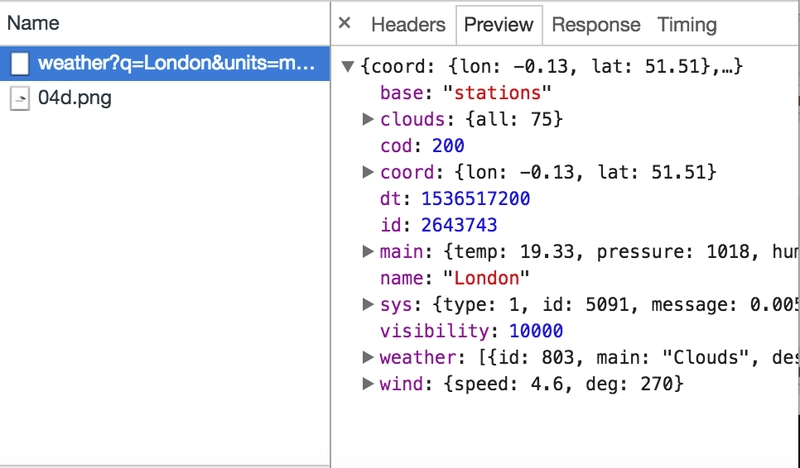Viewport: 800px width, 468px height.
Task: Click the dt value 1536517200
Action: [x=476, y=199]
